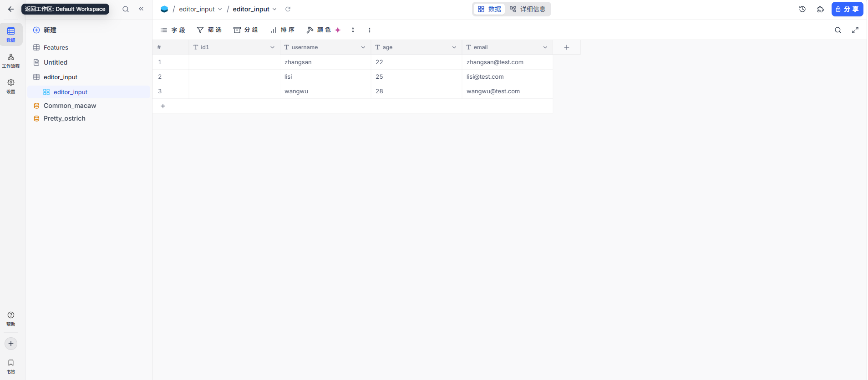The height and width of the screenshot is (380, 868).
Task: Click the empty id1 cell in row 1
Action: 234,62
